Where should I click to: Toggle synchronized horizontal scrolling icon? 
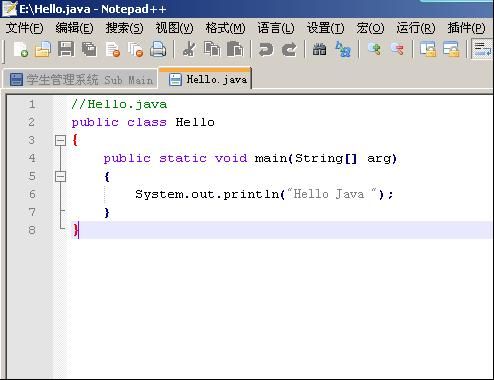pyautogui.click(x=451, y=49)
